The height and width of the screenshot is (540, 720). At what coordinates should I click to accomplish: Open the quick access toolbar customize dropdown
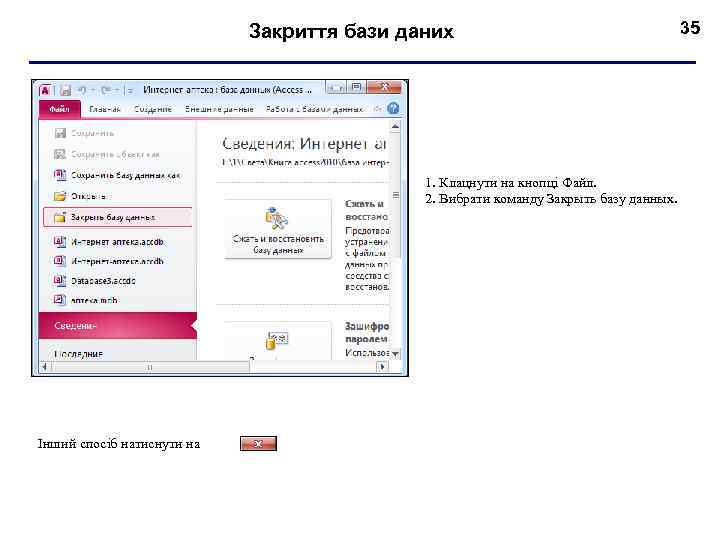tap(130, 90)
